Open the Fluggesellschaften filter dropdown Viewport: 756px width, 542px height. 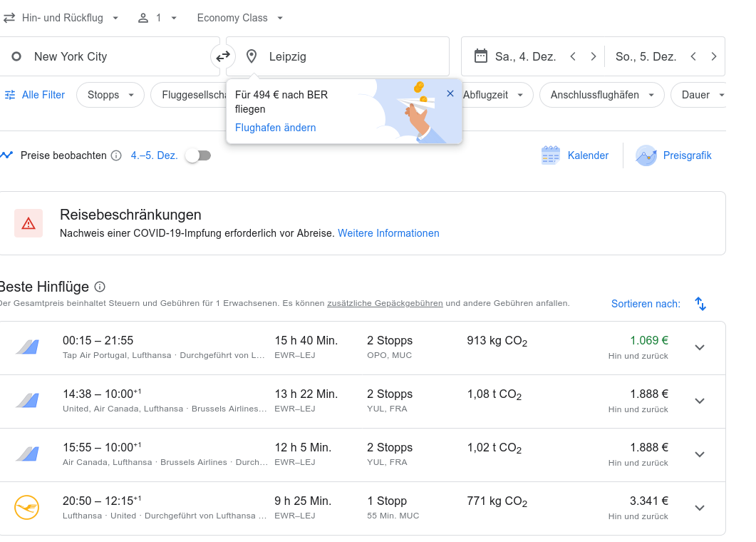click(x=189, y=95)
